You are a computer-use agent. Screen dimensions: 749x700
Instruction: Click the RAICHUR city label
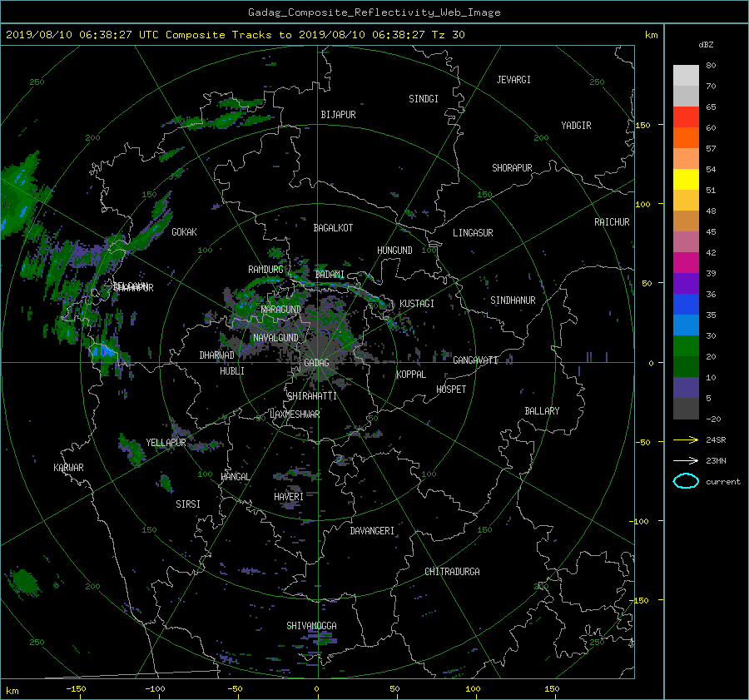point(612,222)
